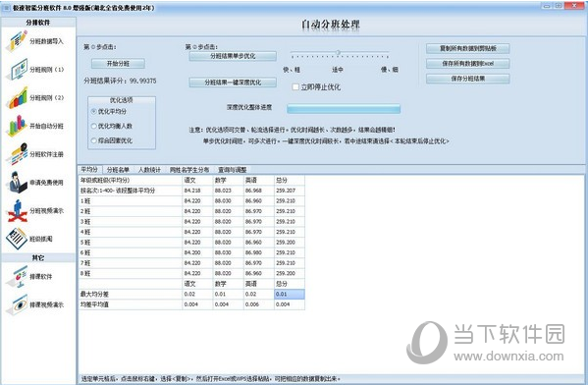Viewport: 588px width, 385px height.
Task: Click 分班结果单步优化 button
Action: point(233,56)
